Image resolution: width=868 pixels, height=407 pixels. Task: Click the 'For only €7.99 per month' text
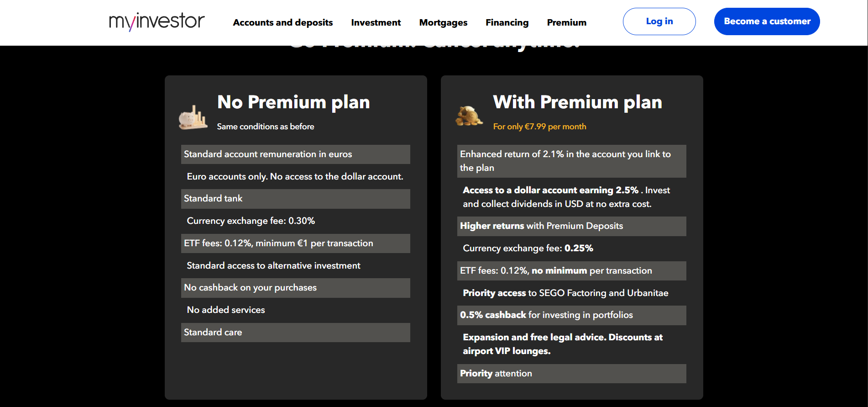(539, 127)
